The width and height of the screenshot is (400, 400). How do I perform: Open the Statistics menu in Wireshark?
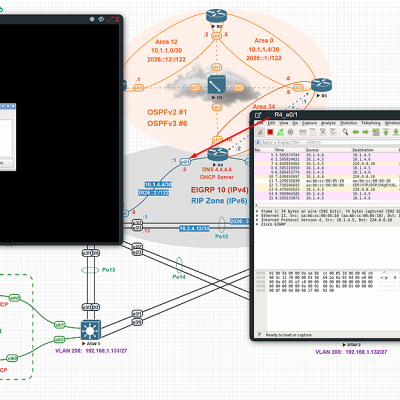click(x=349, y=123)
